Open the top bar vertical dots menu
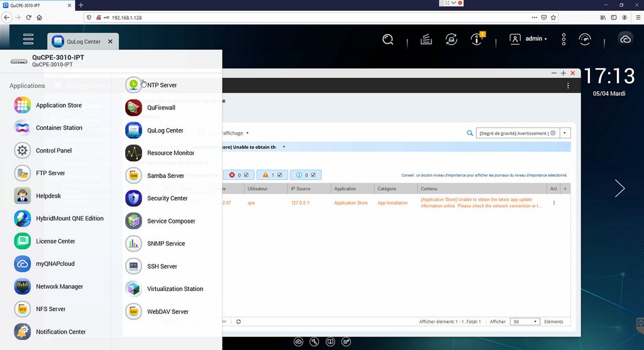 click(563, 39)
